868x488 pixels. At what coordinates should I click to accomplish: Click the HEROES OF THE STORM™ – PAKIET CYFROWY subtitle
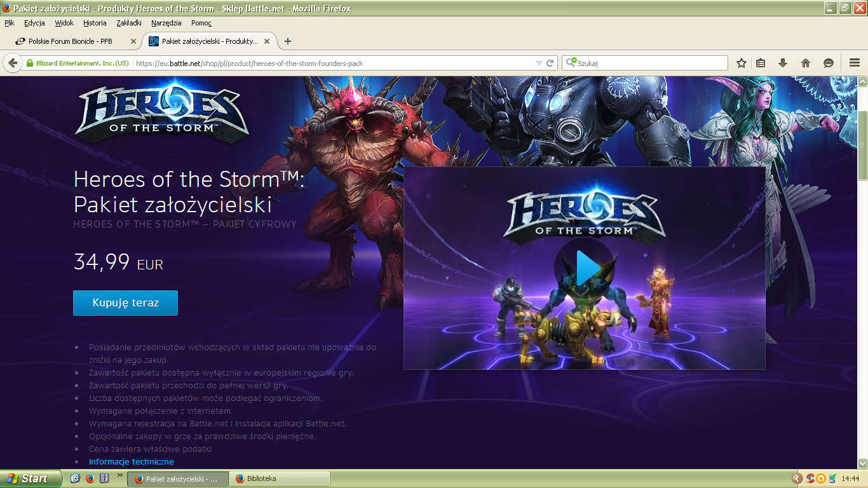click(185, 224)
